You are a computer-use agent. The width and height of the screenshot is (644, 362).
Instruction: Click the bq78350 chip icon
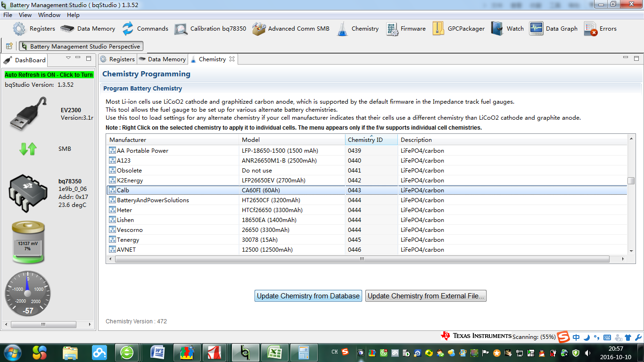28,192
